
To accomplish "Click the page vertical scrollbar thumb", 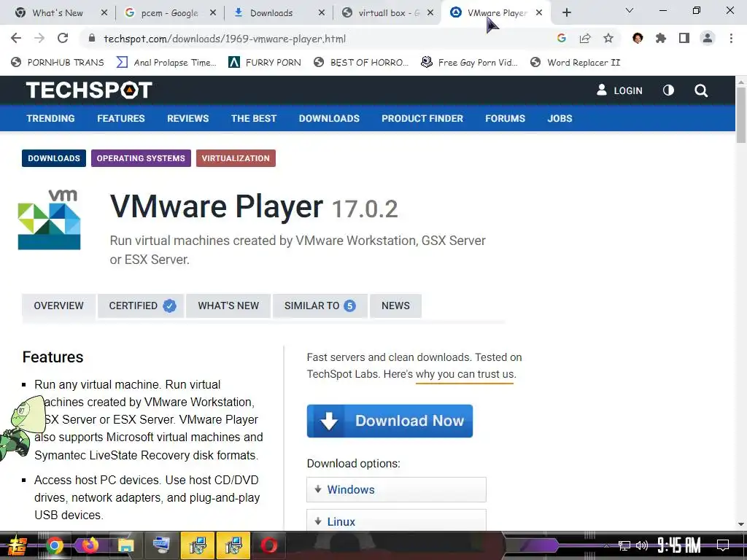I will click(x=741, y=114).
